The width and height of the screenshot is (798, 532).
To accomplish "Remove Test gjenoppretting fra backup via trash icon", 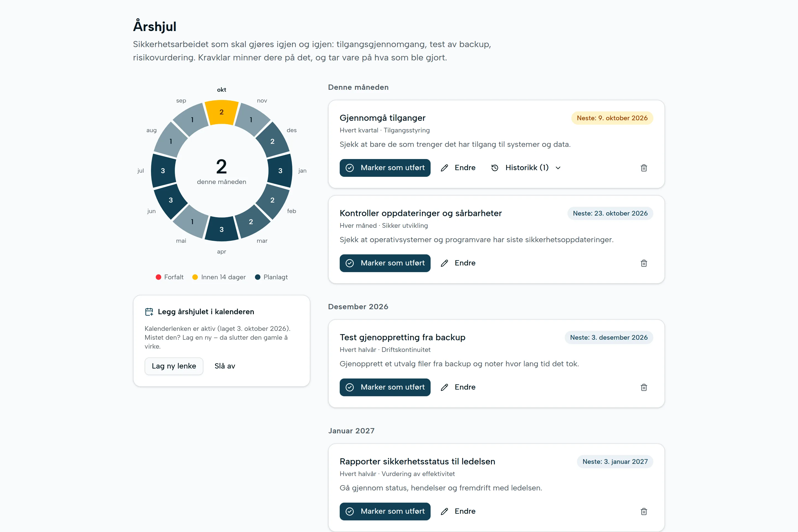I will [644, 387].
